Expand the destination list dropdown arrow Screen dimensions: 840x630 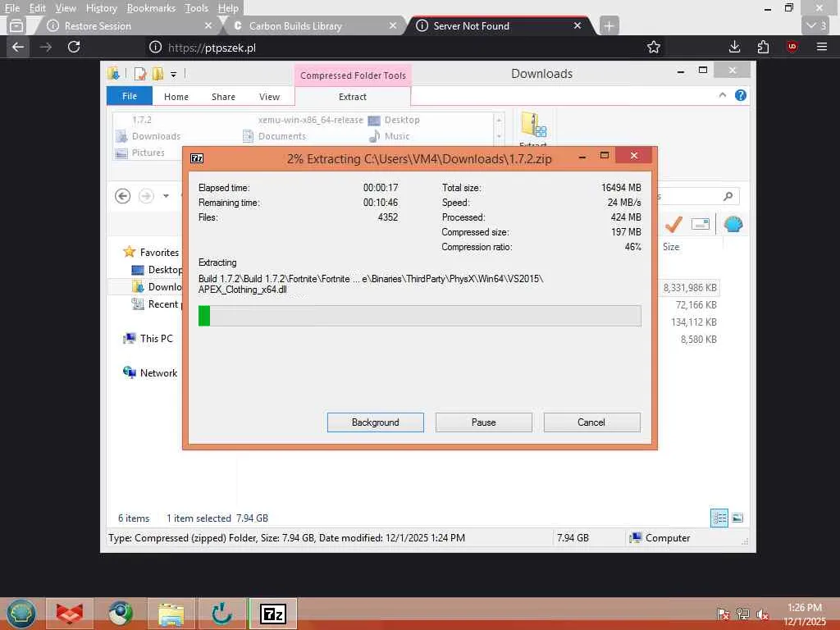[499, 137]
